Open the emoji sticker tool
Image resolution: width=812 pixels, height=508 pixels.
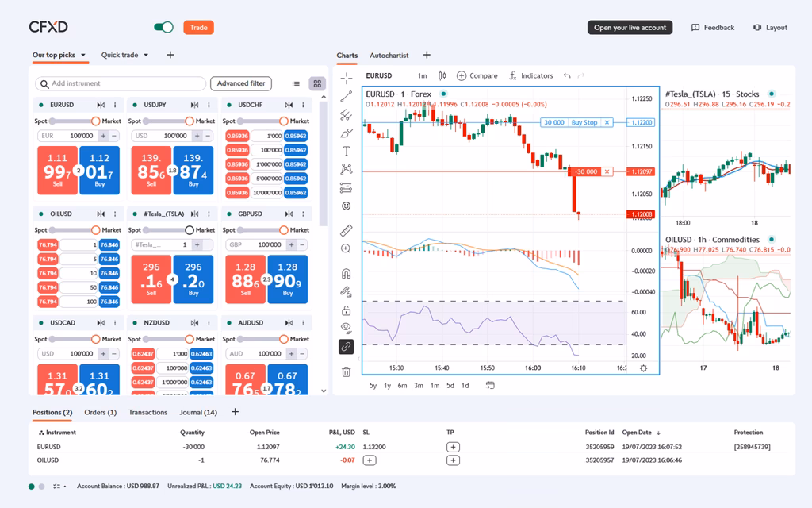[346, 206]
